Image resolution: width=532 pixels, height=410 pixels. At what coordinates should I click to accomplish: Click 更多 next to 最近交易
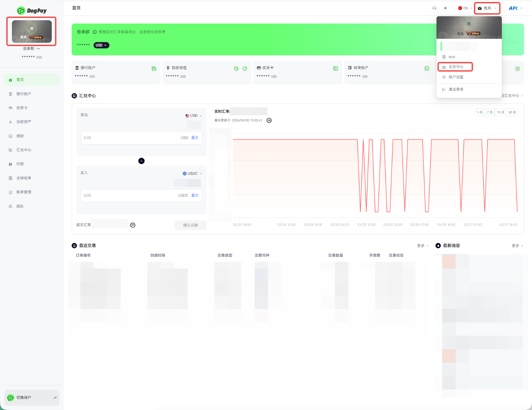coord(423,246)
